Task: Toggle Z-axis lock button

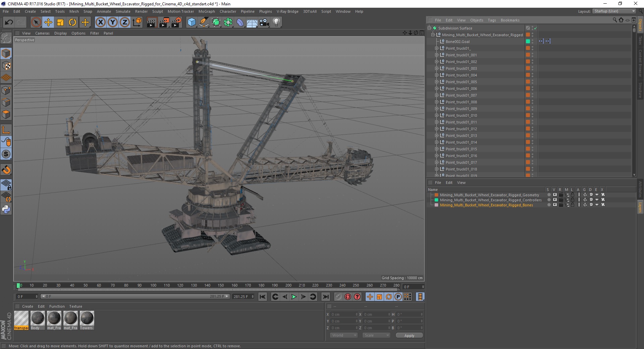Action: coord(125,22)
